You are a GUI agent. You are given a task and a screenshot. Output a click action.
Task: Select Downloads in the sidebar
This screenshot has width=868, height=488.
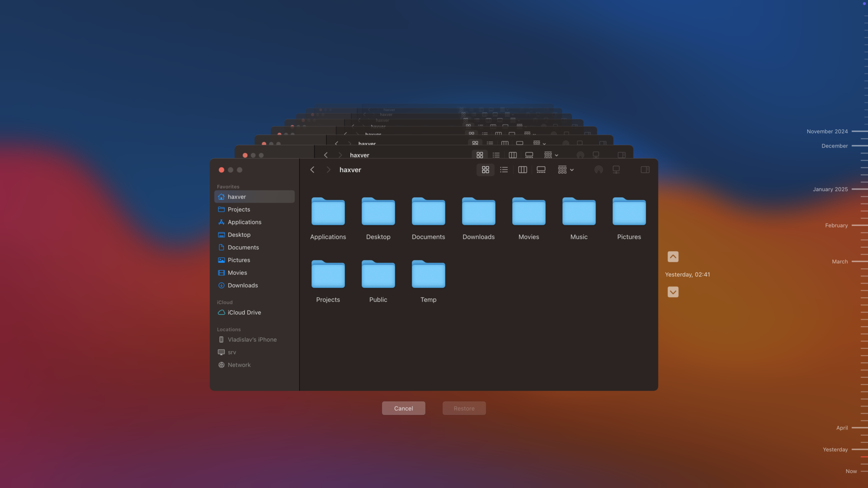click(x=243, y=285)
